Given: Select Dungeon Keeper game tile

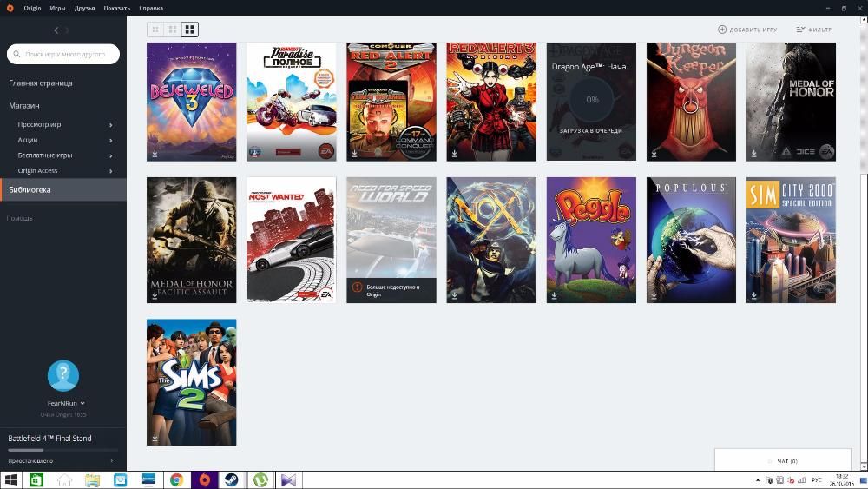Looking at the screenshot, I should pos(692,102).
